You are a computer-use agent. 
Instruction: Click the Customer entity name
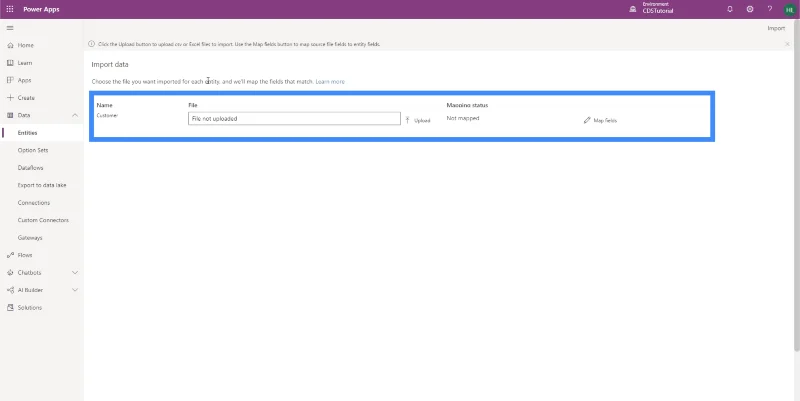point(107,116)
